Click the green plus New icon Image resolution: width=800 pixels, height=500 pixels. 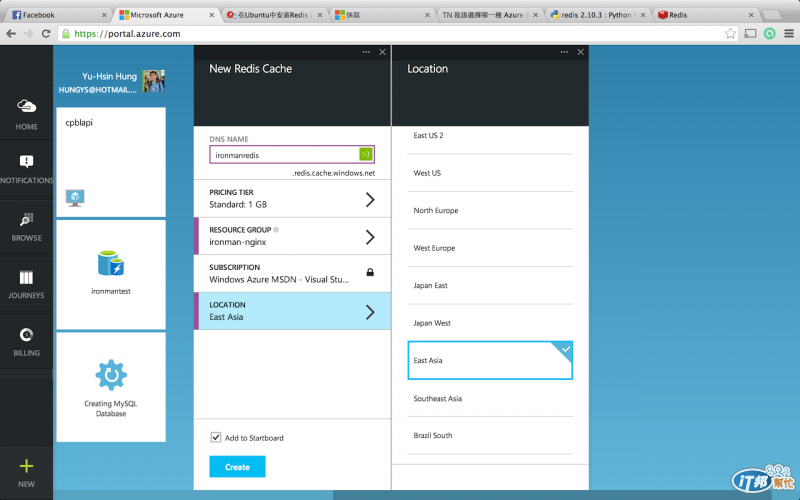coord(27,465)
